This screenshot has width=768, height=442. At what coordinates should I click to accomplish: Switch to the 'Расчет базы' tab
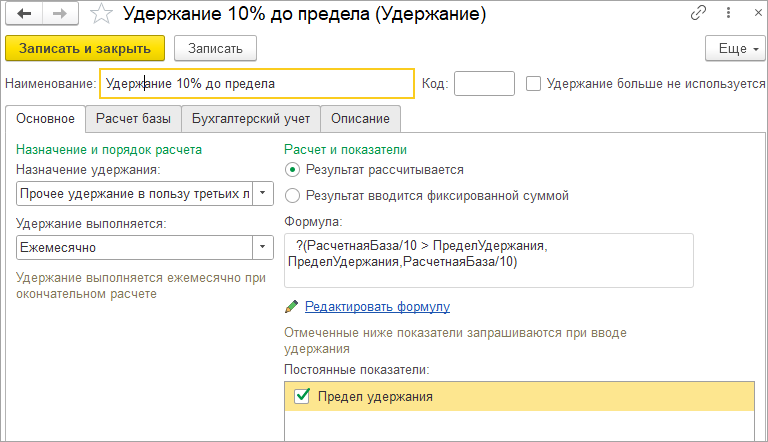pyautogui.click(x=133, y=119)
